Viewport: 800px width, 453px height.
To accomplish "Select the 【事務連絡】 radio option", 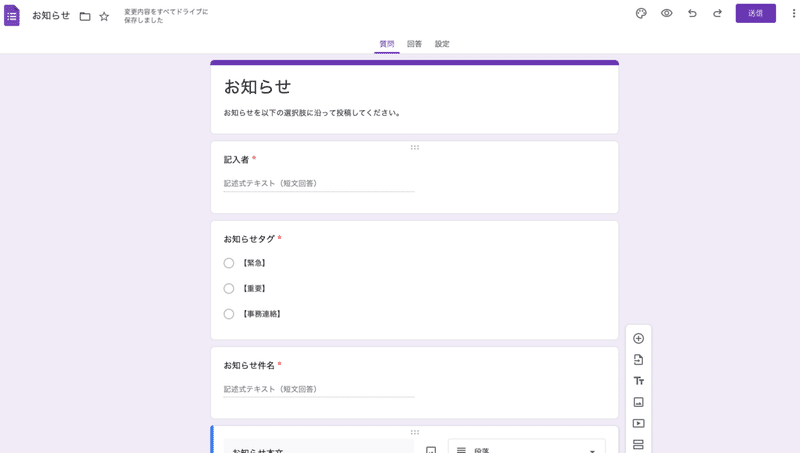I will coord(229,314).
